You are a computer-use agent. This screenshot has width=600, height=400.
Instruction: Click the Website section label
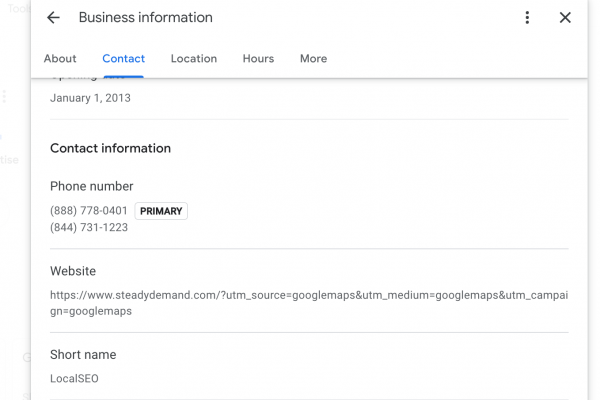(x=73, y=271)
